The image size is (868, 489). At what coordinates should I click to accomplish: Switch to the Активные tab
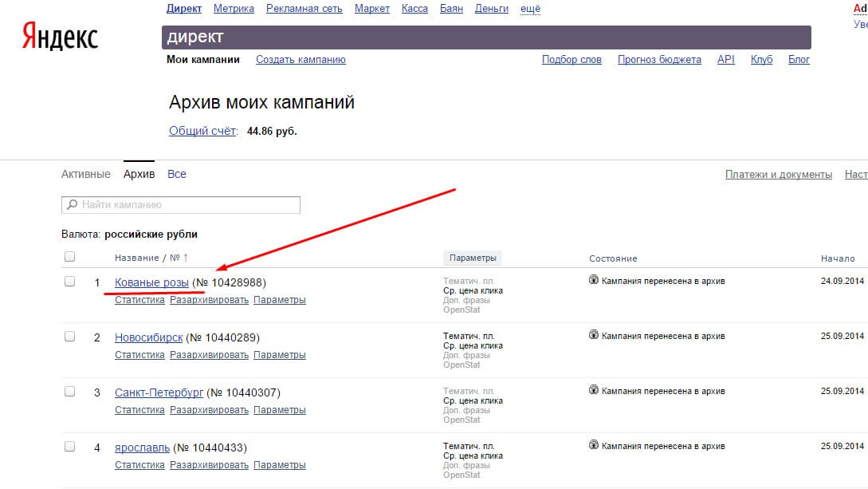point(86,174)
